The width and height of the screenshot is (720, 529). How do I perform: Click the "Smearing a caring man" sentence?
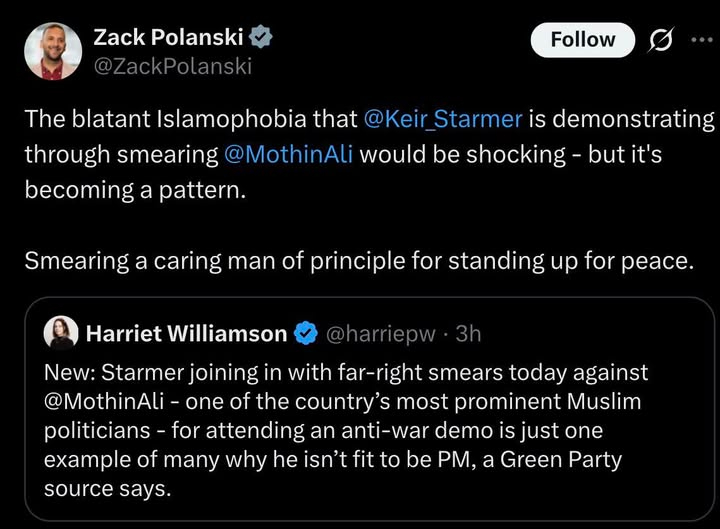coord(357,262)
